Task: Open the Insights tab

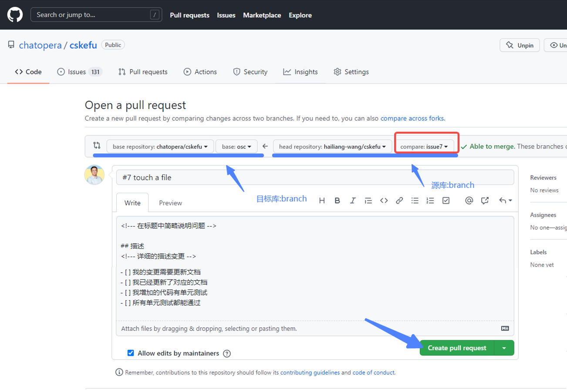Action: tap(300, 72)
